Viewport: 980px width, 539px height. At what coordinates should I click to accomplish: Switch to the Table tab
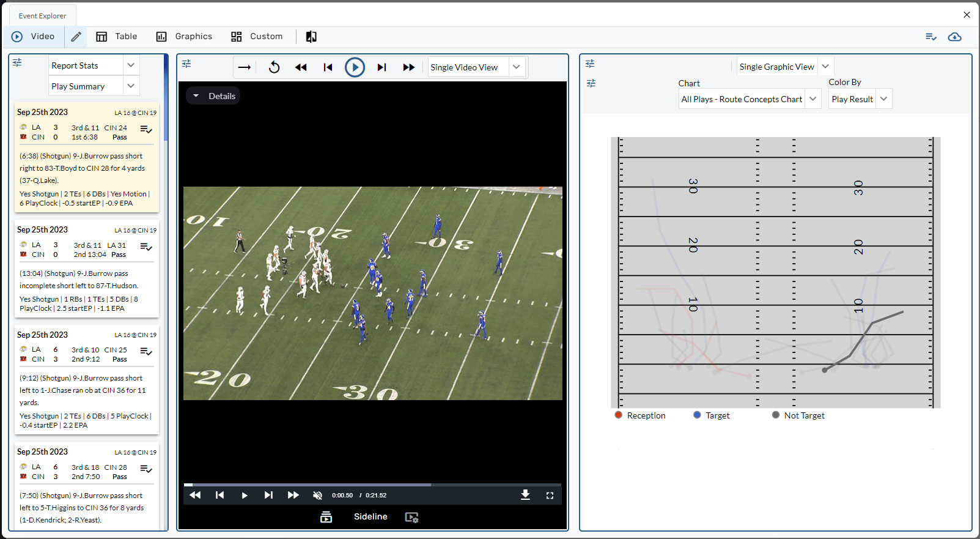click(117, 37)
